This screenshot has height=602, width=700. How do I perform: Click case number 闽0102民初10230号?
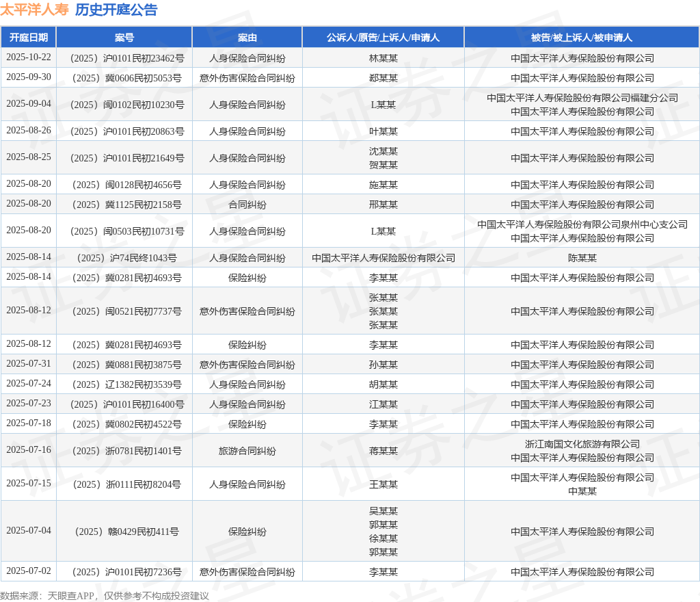click(x=127, y=105)
